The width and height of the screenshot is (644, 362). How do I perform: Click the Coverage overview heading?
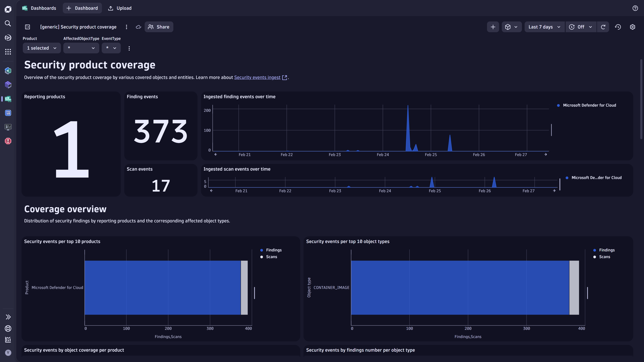pos(65,209)
